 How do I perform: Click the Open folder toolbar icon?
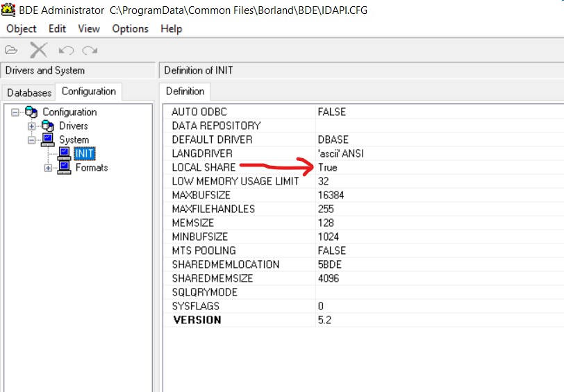[x=11, y=50]
